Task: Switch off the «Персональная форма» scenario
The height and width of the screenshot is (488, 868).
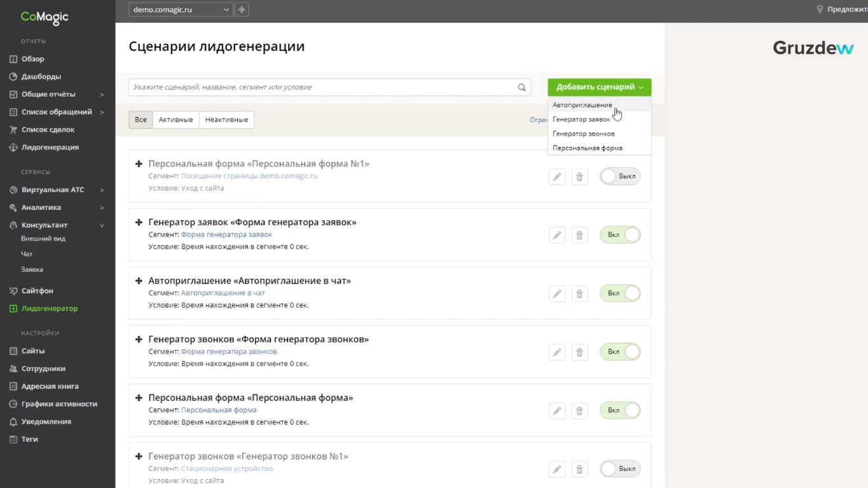Action: tap(620, 410)
